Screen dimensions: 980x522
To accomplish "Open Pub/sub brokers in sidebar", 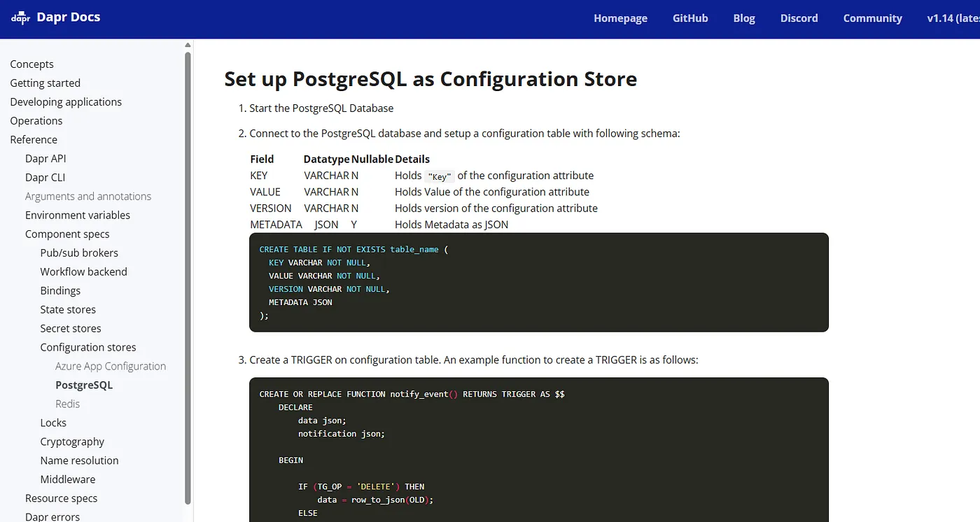I will click(79, 253).
